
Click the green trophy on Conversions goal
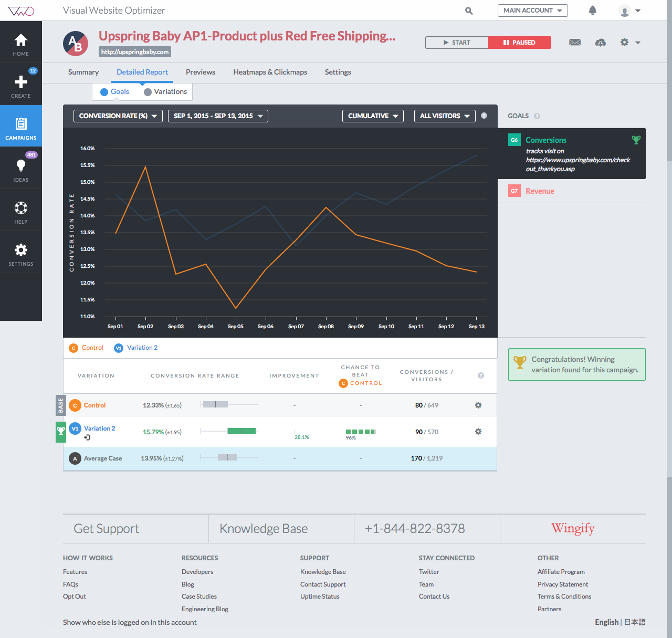click(x=636, y=140)
